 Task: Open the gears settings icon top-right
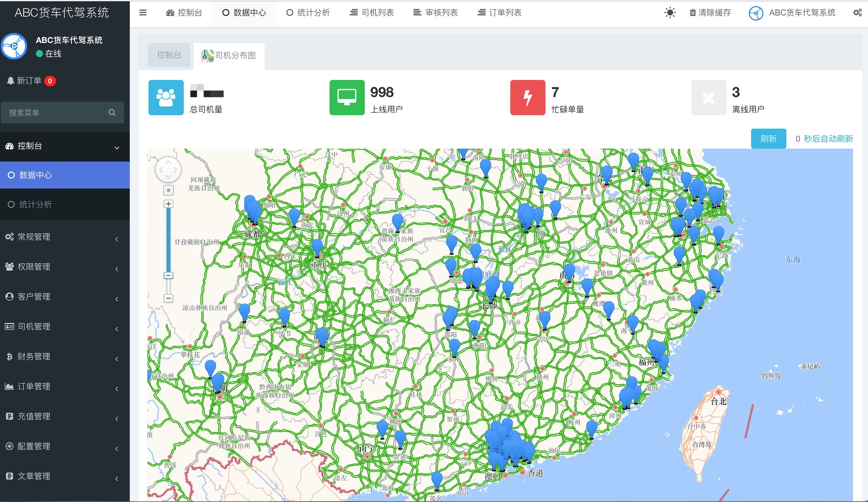pyautogui.click(x=857, y=13)
